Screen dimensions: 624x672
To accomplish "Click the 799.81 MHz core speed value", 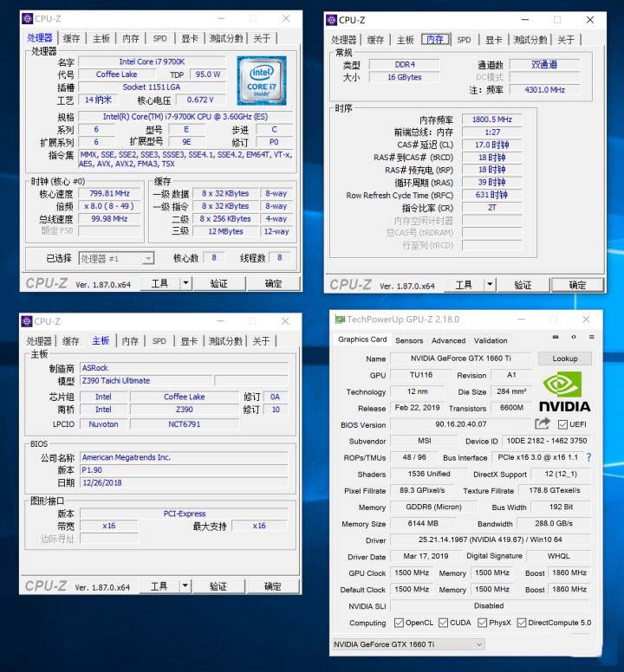I will point(110,193).
